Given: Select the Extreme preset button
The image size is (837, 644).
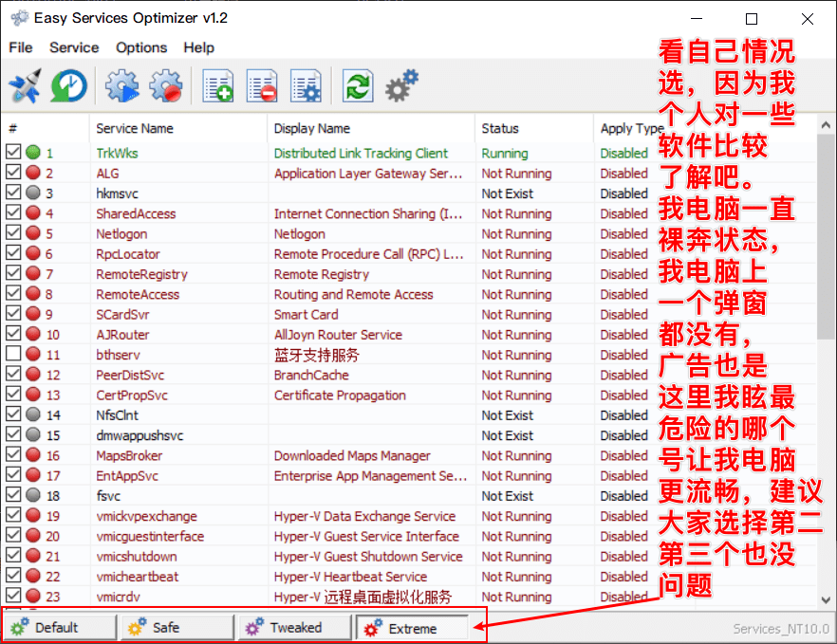Looking at the screenshot, I should [x=413, y=628].
